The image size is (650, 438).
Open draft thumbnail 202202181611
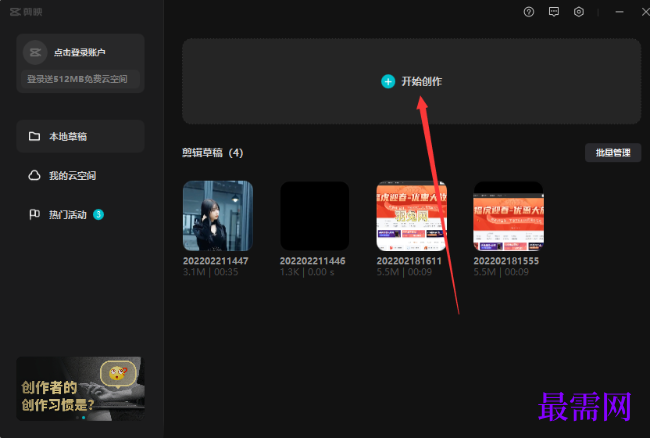click(412, 215)
